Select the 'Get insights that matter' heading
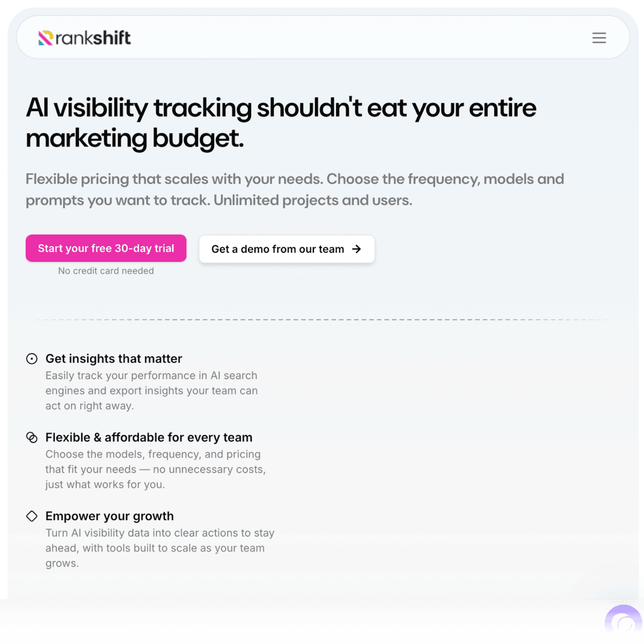 pos(113,358)
